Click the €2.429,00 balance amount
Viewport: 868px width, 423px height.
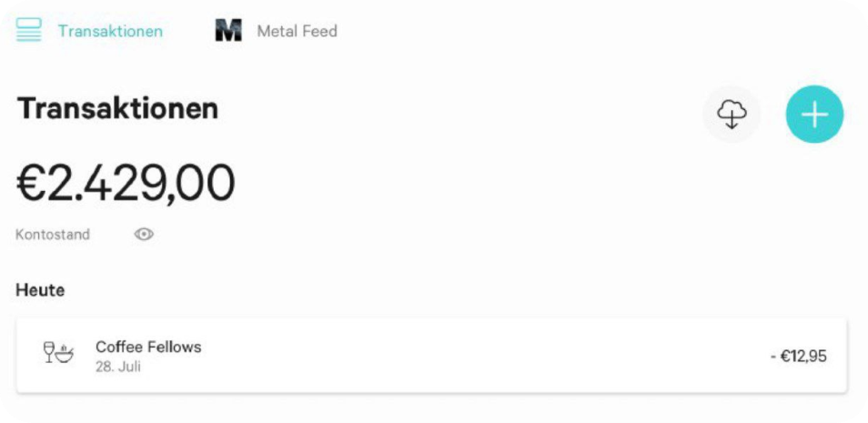pos(126,183)
